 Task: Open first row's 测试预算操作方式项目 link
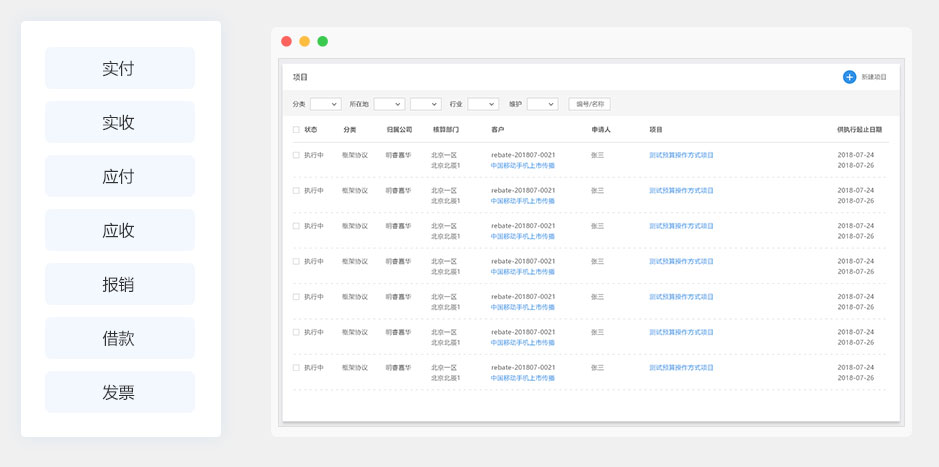click(681, 155)
